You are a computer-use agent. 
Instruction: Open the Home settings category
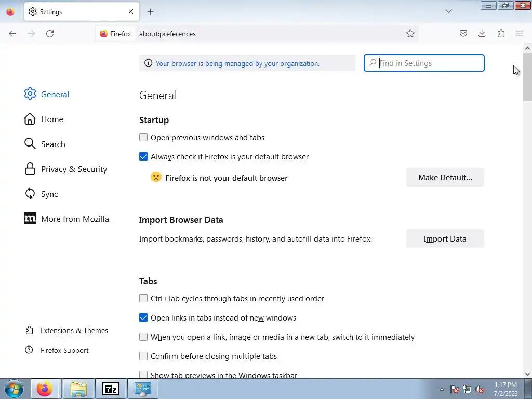(44, 119)
